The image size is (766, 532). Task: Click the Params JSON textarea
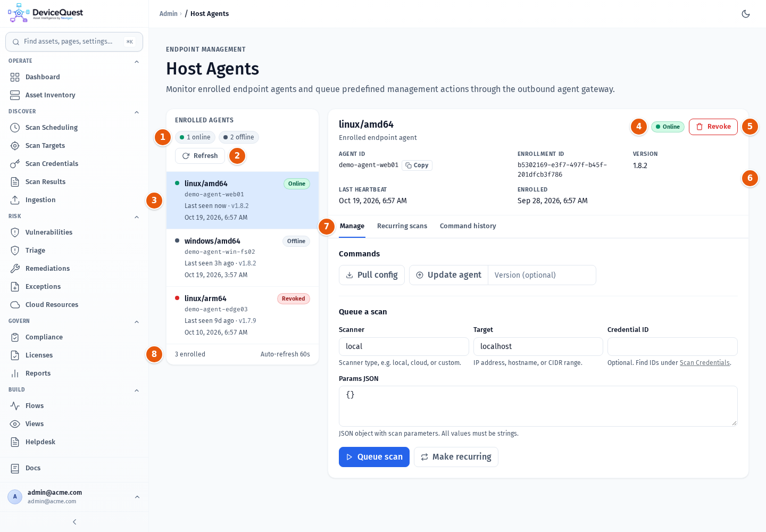click(538, 406)
